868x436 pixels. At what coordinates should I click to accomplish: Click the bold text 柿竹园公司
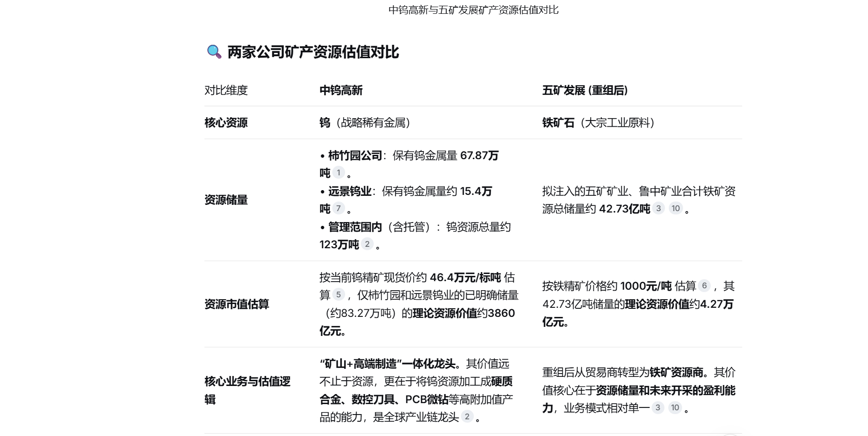(355, 155)
